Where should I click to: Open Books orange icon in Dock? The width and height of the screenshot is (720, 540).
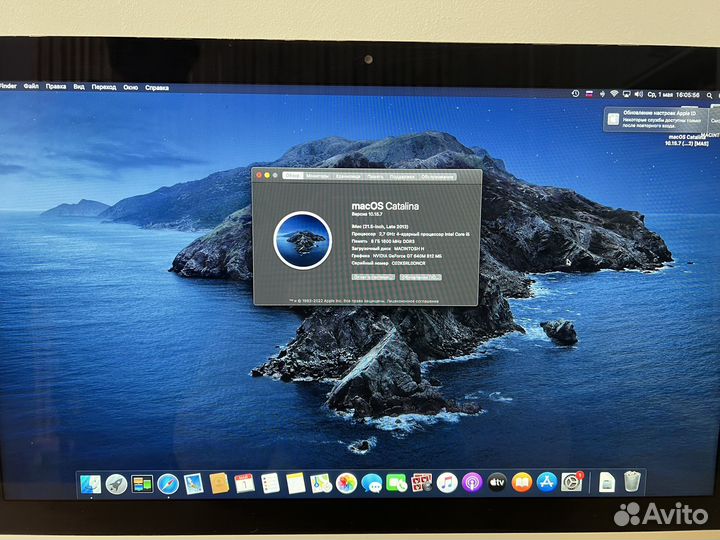tap(522, 483)
